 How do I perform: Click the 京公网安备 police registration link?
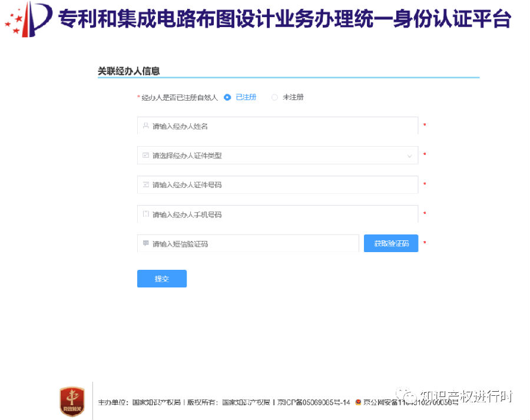[x=410, y=402]
